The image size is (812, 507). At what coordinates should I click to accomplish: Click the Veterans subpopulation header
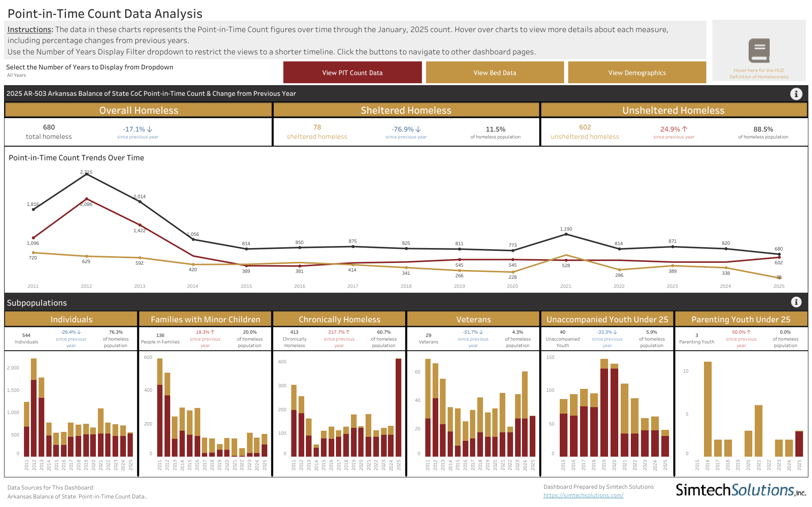(x=473, y=319)
